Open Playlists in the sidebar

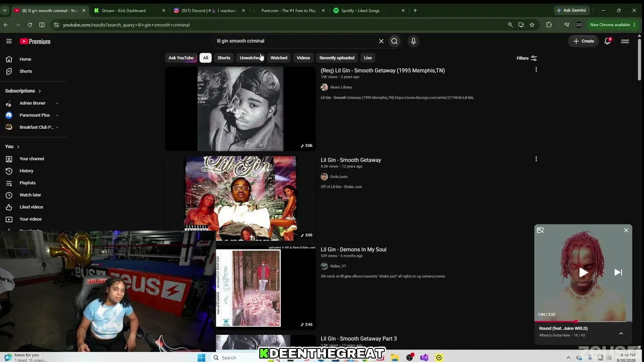[x=27, y=183]
